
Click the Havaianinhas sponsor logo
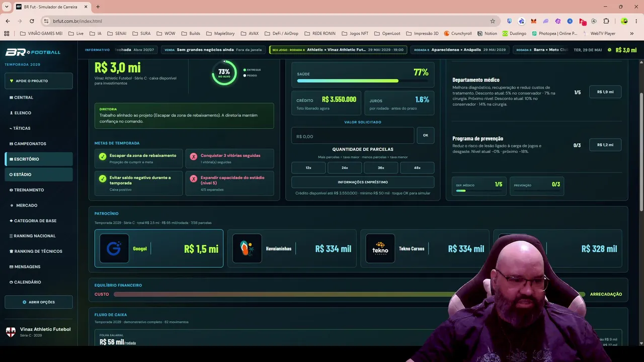(x=247, y=248)
